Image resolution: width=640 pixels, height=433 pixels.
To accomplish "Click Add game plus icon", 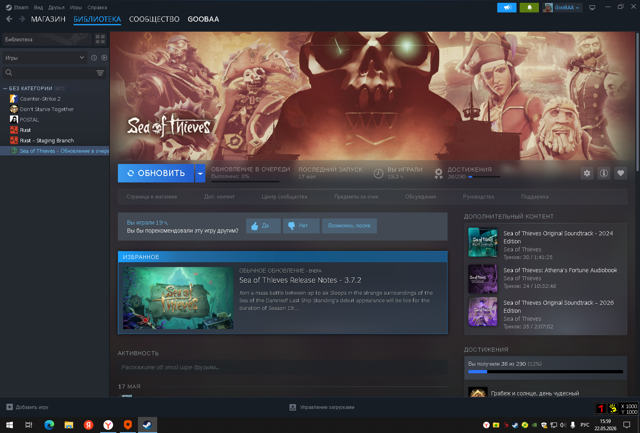I will click(9, 407).
